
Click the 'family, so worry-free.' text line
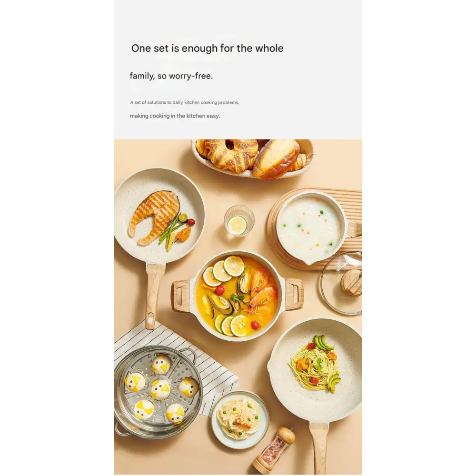[171, 76]
